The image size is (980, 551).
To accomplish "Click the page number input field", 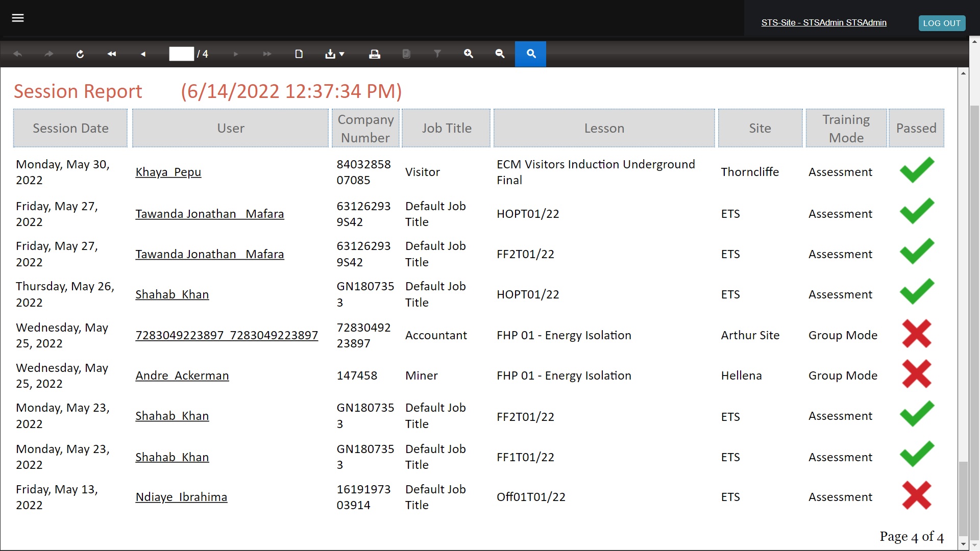I will point(182,54).
